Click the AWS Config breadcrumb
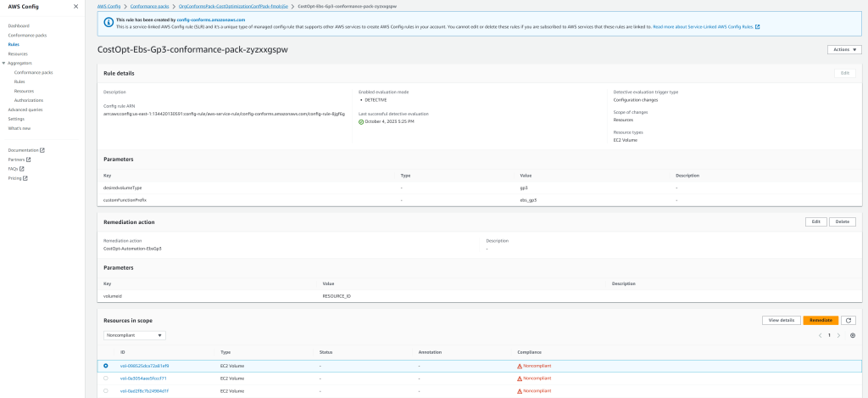The height and width of the screenshot is (398, 868). (x=108, y=6)
